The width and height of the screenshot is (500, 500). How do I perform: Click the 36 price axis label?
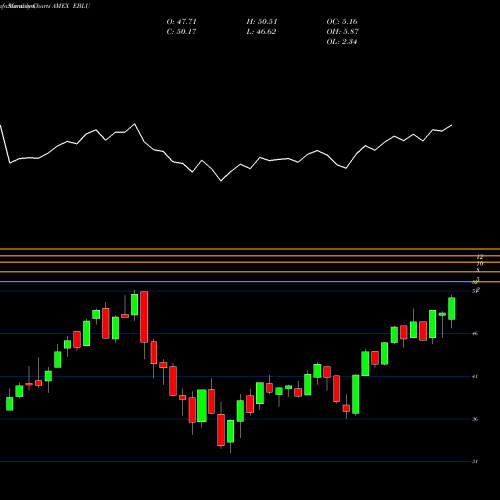coord(475,419)
